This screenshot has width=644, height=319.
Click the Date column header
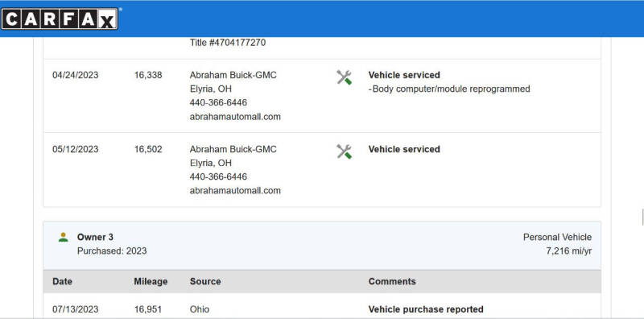click(63, 282)
